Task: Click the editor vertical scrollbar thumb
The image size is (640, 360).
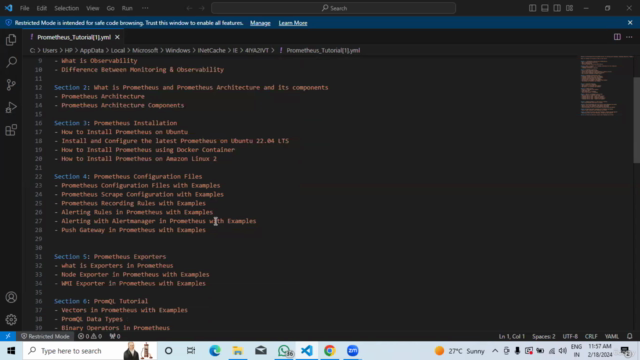Action: pos(636,120)
